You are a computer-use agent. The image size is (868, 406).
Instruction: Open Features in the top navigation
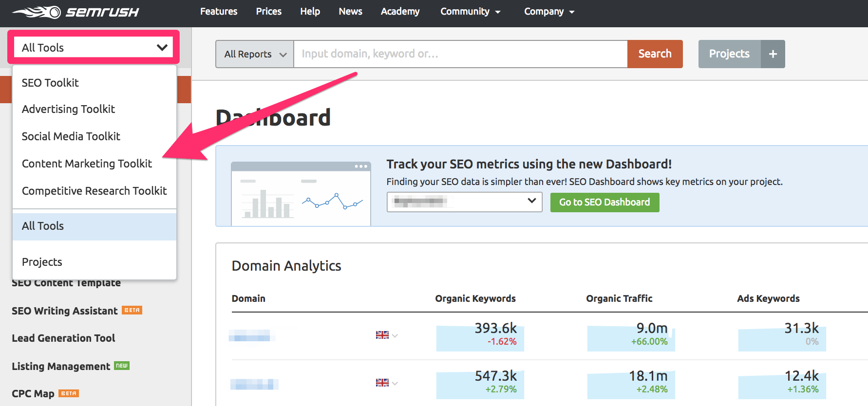coord(219,11)
